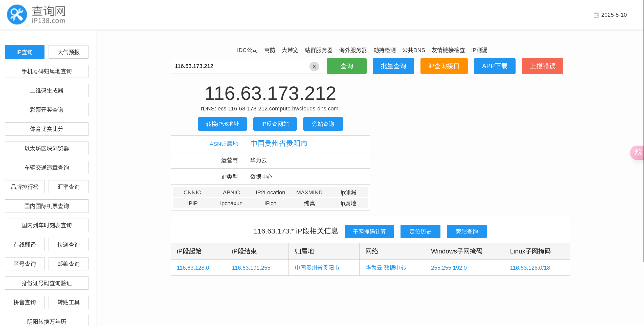Click into the IP address input field
This screenshot has height=326, width=644.
(239, 66)
